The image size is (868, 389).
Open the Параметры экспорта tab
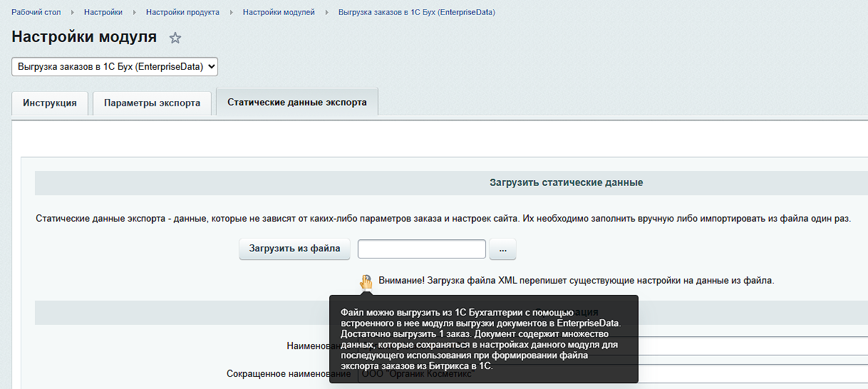[152, 103]
